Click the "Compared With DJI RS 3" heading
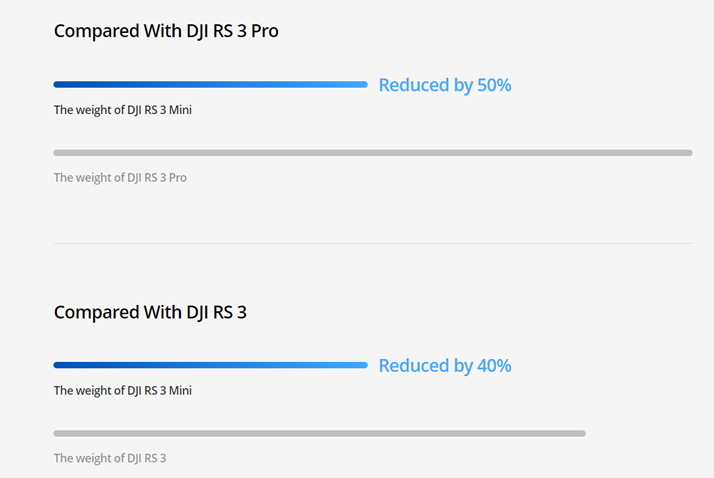The width and height of the screenshot is (714, 478). point(150,313)
